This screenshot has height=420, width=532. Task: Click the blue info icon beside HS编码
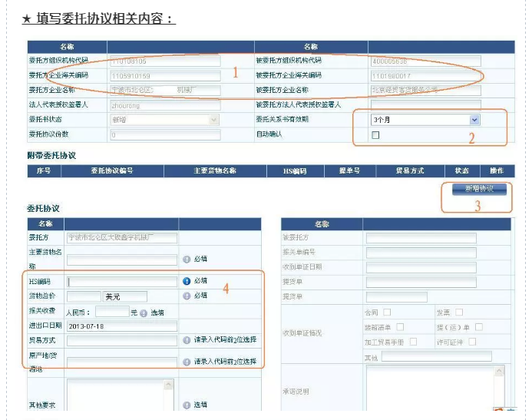(x=187, y=281)
